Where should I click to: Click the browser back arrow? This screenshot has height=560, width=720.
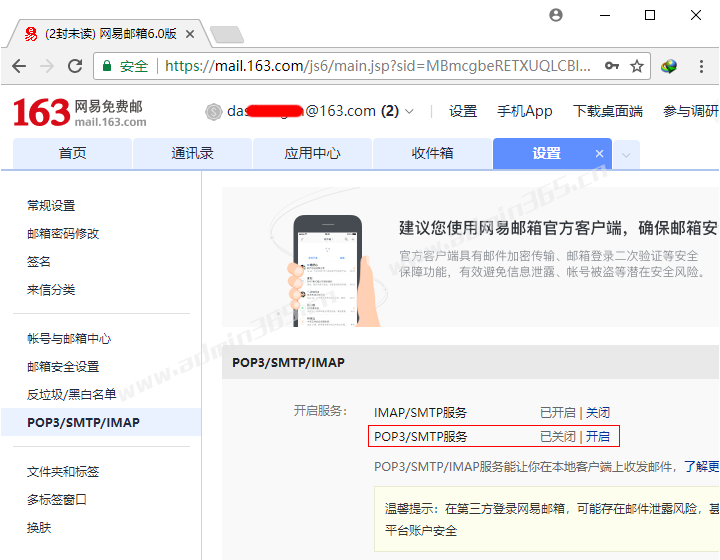pos(19,66)
